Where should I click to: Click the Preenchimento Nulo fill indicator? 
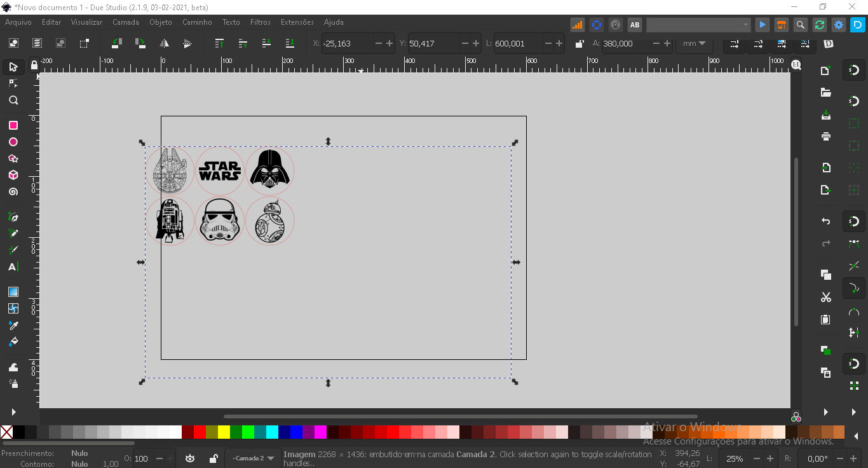tap(79, 453)
